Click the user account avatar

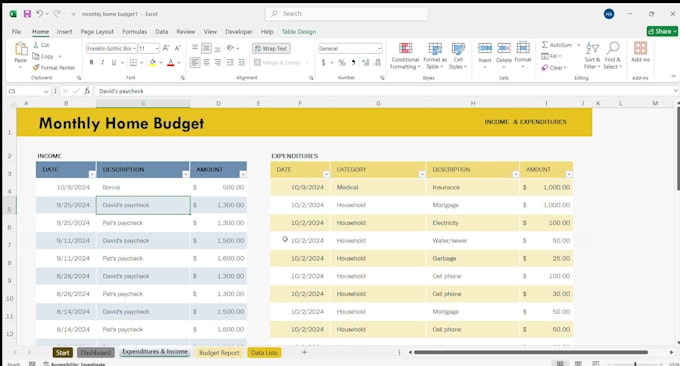pos(609,14)
